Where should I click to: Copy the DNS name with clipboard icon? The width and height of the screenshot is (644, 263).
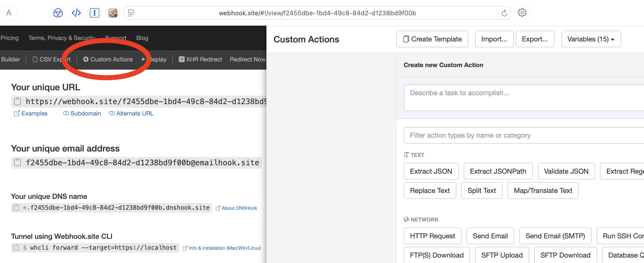pyautogui.click(x=16, y=207)
